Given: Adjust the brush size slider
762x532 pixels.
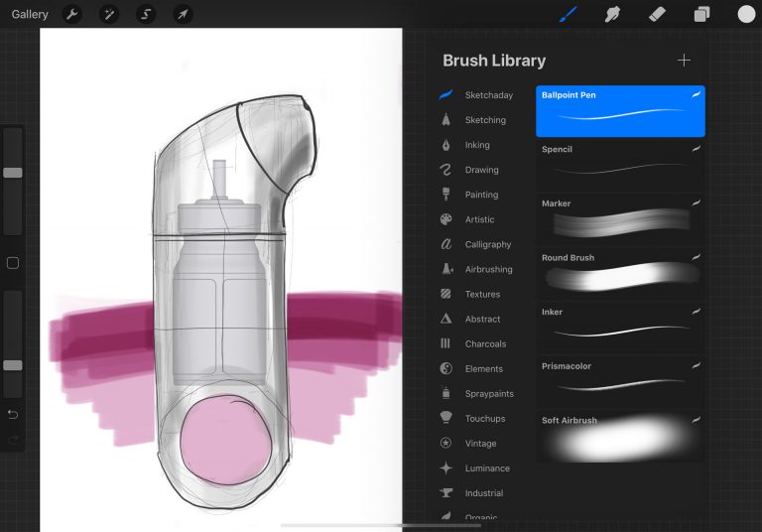Looking at the screenshot, I should tap(13, 173).
